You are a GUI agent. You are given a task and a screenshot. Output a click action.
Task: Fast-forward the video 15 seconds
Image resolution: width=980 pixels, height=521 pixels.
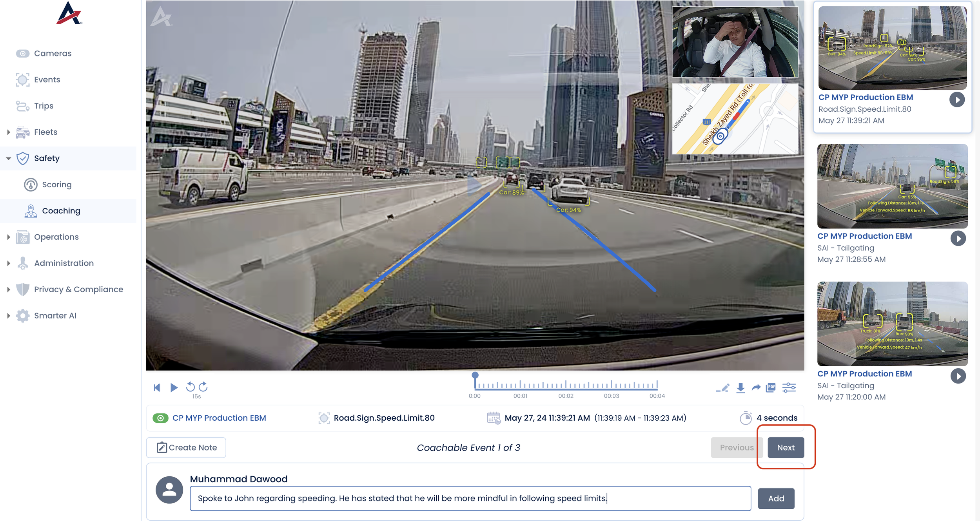(x=203, y=387)
